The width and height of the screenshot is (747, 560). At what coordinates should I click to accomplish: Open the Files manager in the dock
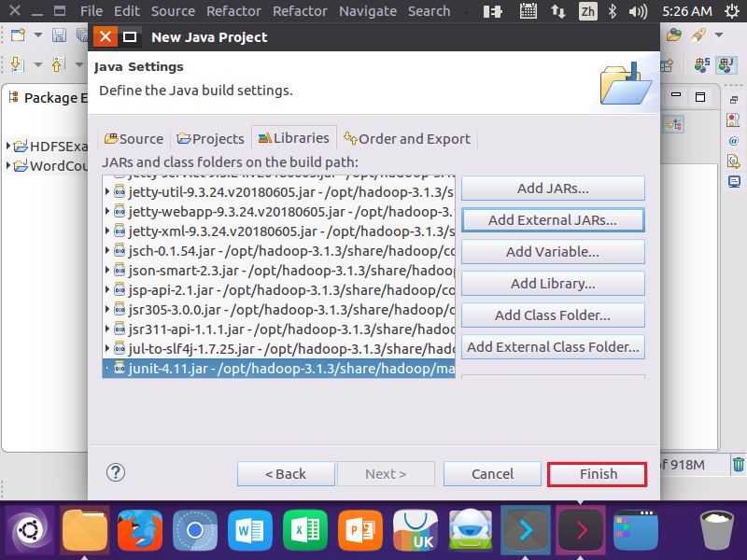85,530
